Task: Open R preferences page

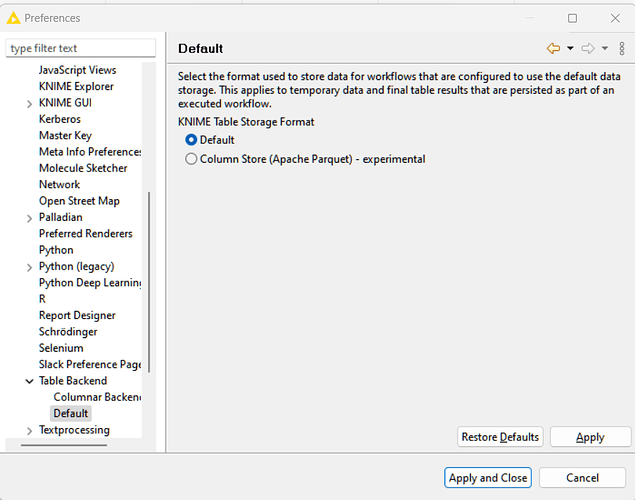Action: [42, 299]
